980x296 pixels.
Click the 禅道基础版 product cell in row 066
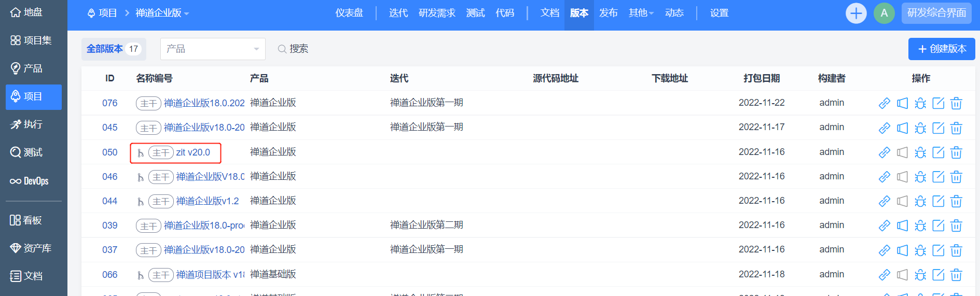273,274
